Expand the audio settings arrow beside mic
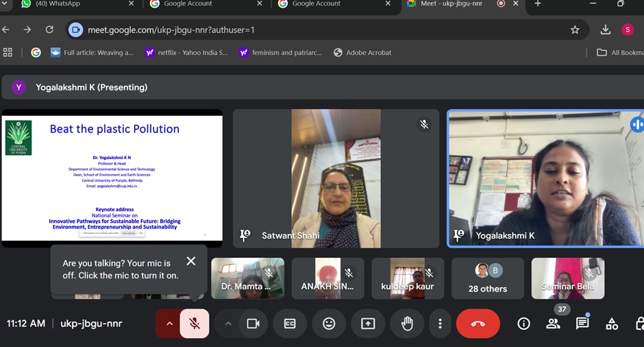The image size is (644, 347). click(169, 324)
